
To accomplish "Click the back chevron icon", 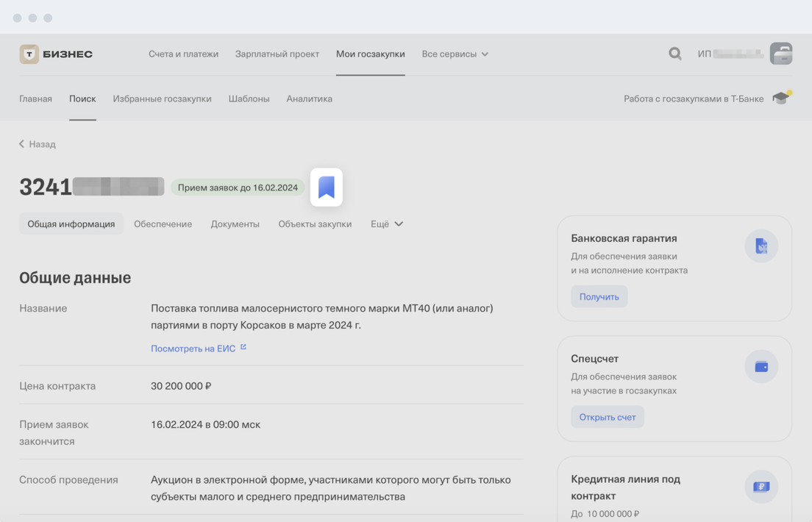I will coord(22,144).
